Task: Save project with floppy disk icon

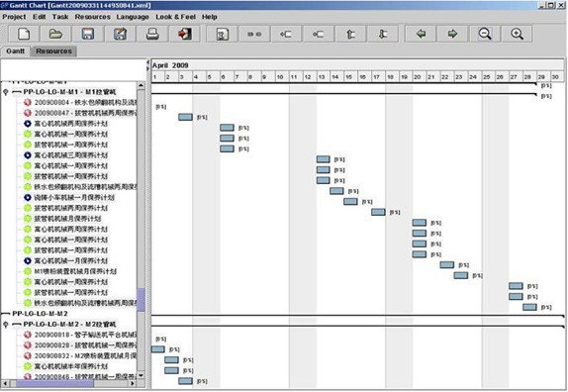Action: [88, 34]
